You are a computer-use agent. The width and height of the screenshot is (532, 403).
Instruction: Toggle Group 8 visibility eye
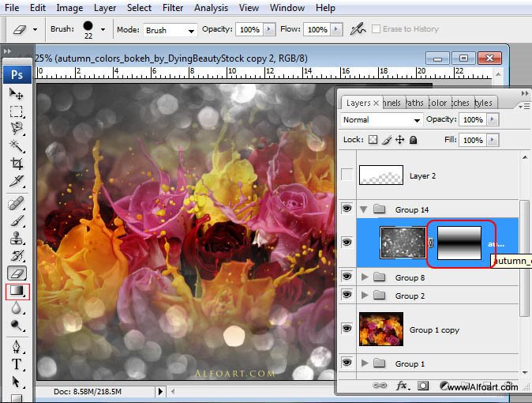(x=347, y=277)
